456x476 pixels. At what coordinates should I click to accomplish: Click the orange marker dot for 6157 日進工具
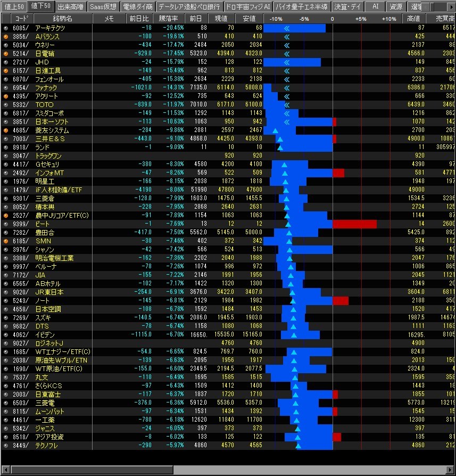6,71
